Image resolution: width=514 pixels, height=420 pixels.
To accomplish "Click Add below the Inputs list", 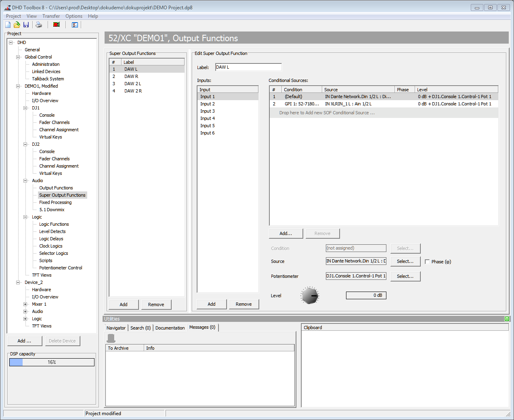I will [x=212, y=304].
